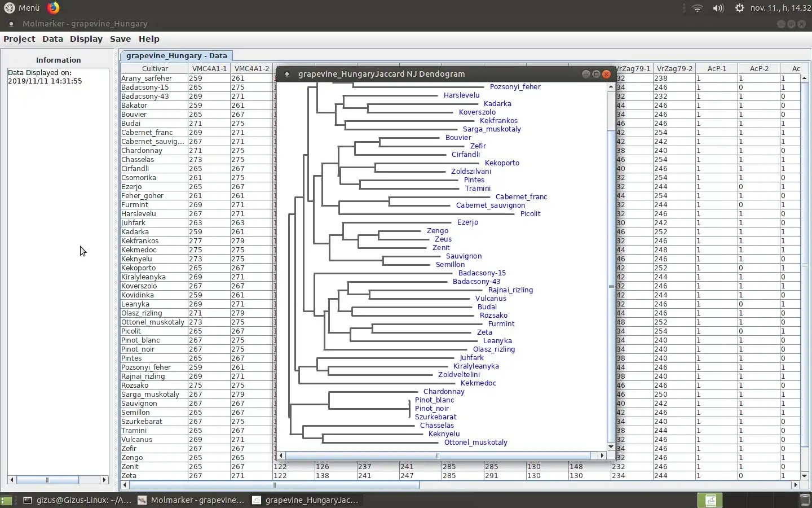The image size is (812, 508).
Task: Open the Ubuntu Menü launcher
Action: (23, 8)
